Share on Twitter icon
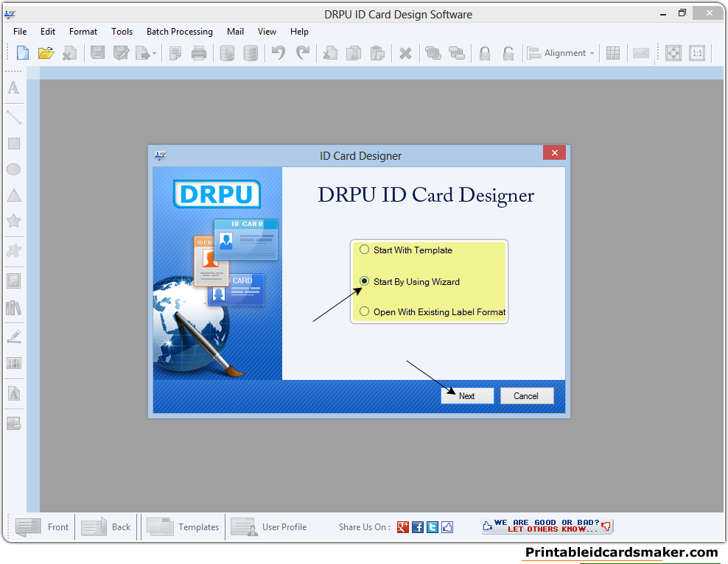This screenshot has width=728, height=564. (433, 527)
